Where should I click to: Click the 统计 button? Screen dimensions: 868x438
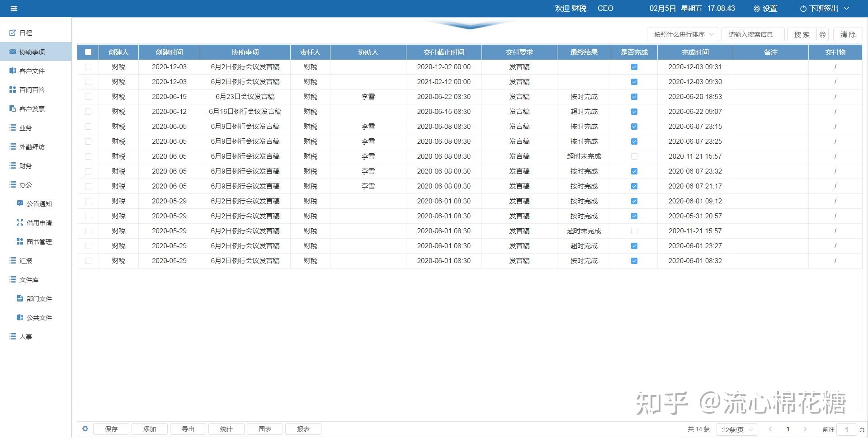(226, 429)
